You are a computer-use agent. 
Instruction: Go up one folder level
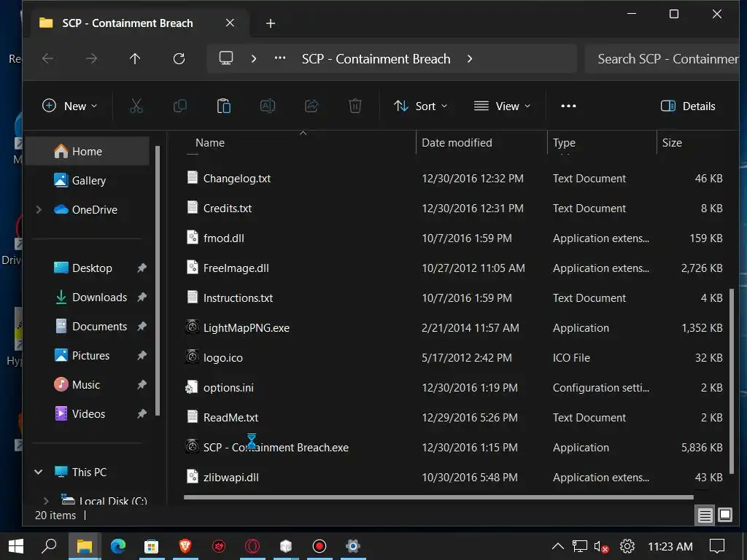tap(135, 58)
